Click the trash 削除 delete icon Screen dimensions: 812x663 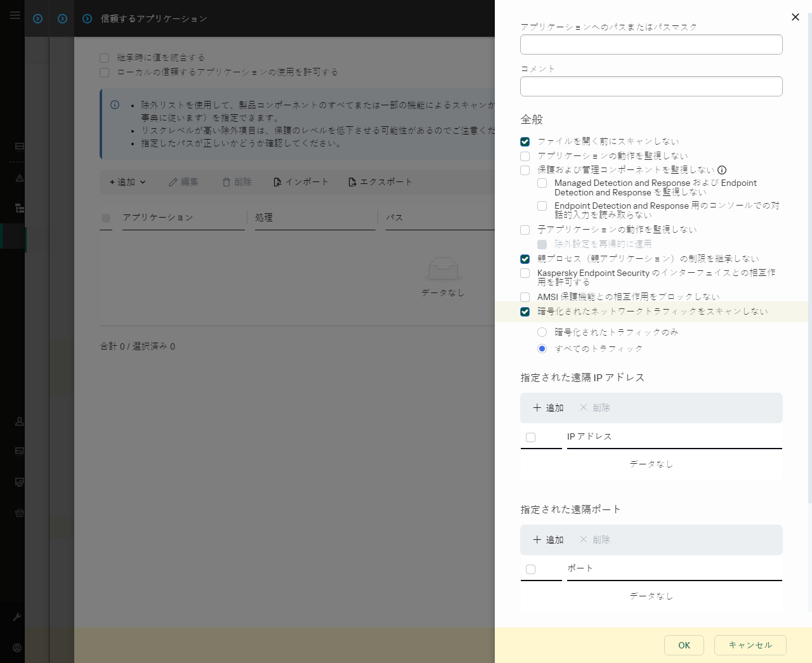tap(225, 181)
